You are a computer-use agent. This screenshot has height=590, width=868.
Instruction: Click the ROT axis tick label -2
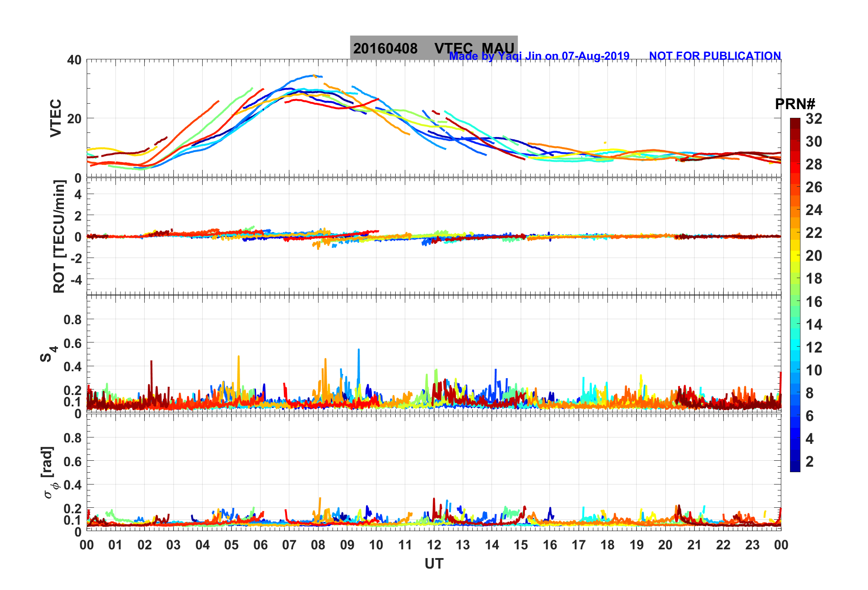pos(76,258)
